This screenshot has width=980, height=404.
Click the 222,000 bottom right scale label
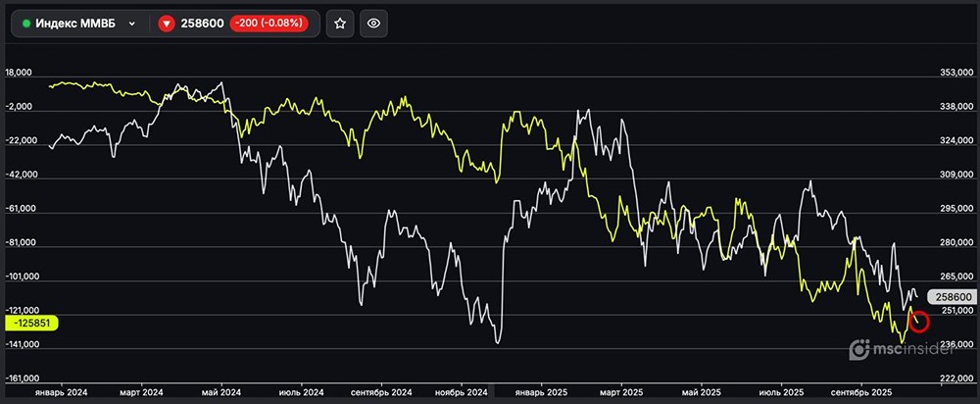pos(955,378)
